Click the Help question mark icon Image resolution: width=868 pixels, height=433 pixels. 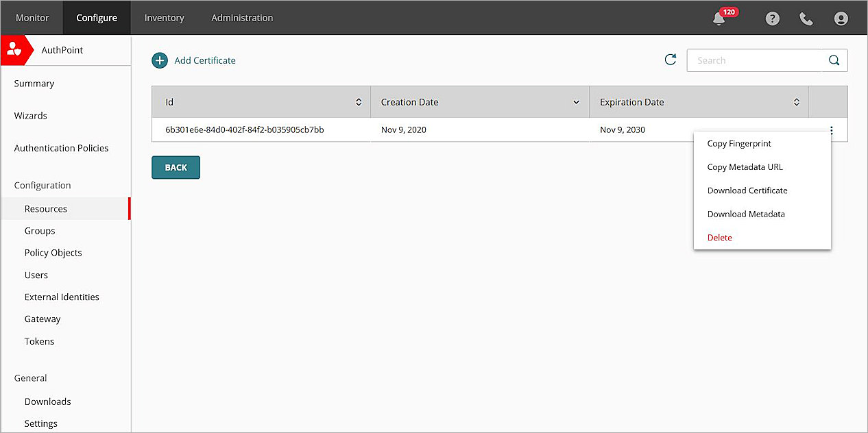tap(773, 18)
